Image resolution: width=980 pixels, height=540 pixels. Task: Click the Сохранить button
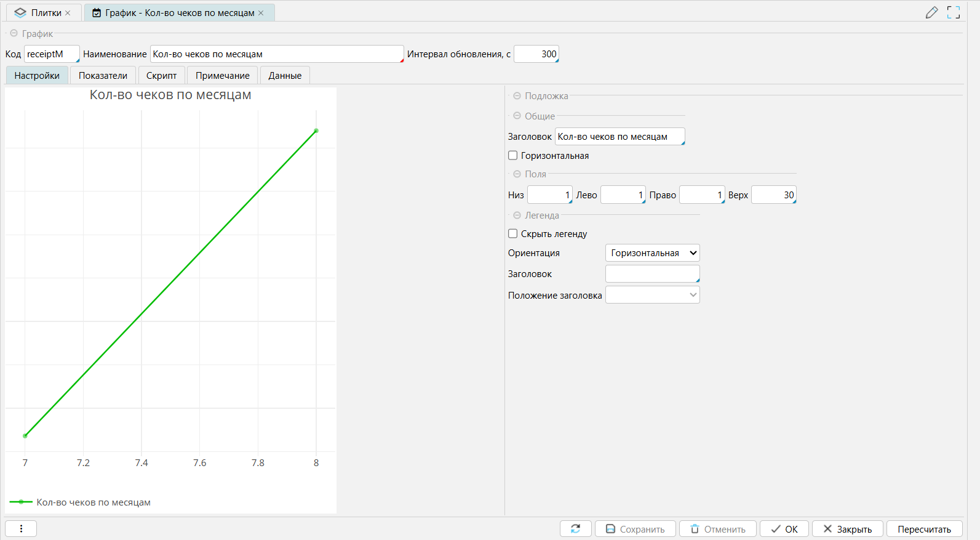pyautogui.click(x=635, y=529)
